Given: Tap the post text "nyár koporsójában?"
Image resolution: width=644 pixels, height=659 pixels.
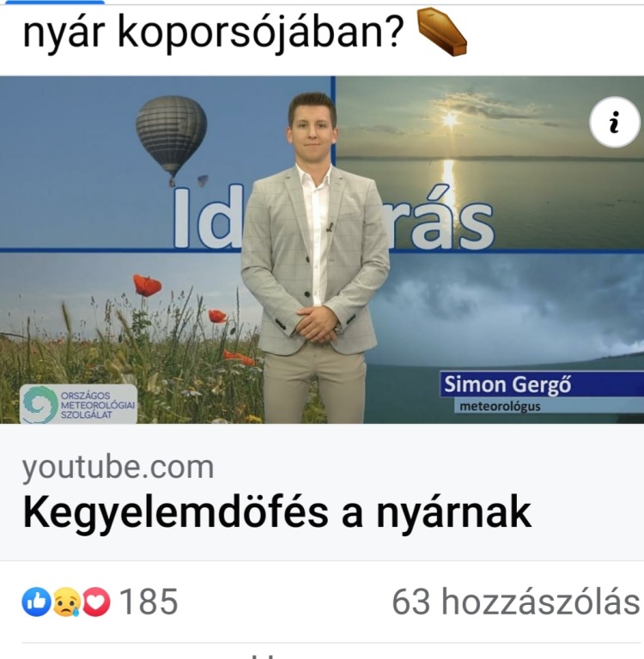Looking at the screenshot, I should (x=213, y=33).
